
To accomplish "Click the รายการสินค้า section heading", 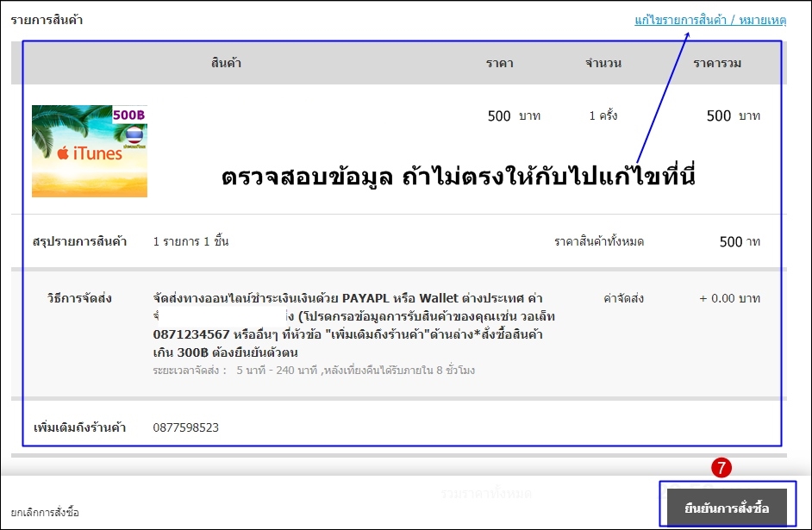I will point(47,19).
